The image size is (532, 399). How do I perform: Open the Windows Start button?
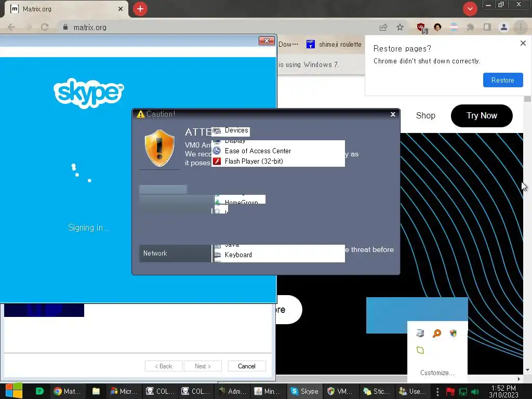click(x=14, y=391)
